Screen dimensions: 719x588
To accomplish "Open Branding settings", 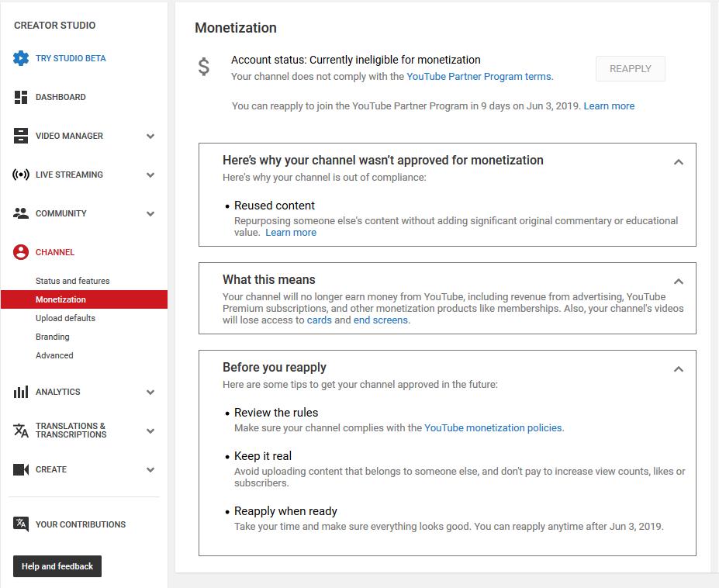I will [x=53, y=337].
